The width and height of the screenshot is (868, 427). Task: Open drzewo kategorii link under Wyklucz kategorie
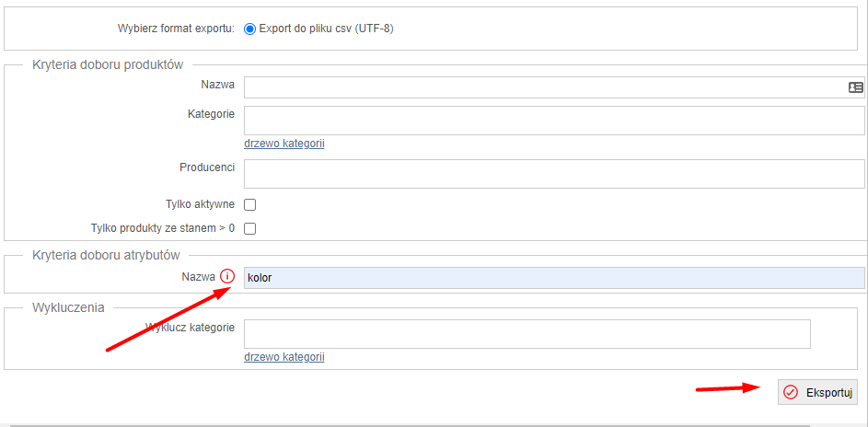[x=284, y=357]
